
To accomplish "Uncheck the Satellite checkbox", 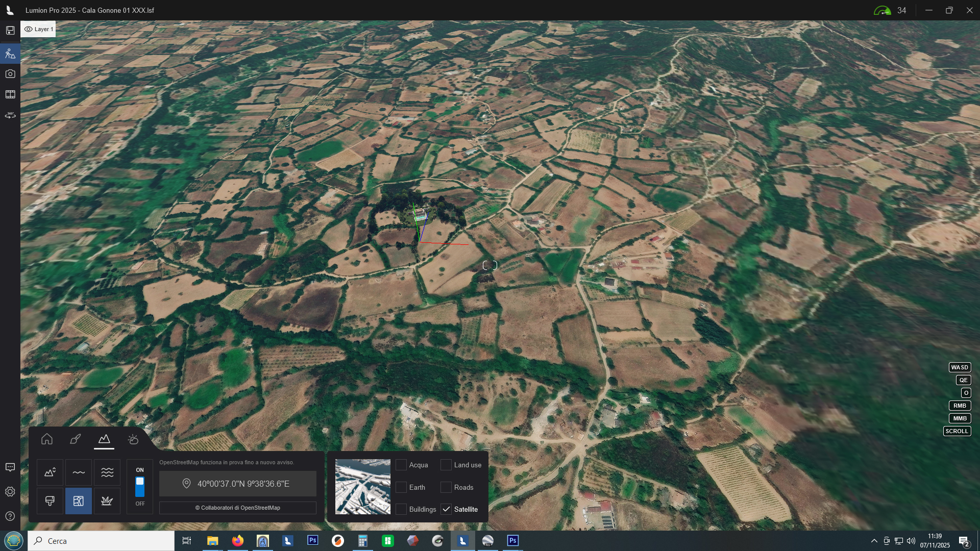I will [446, 509].
